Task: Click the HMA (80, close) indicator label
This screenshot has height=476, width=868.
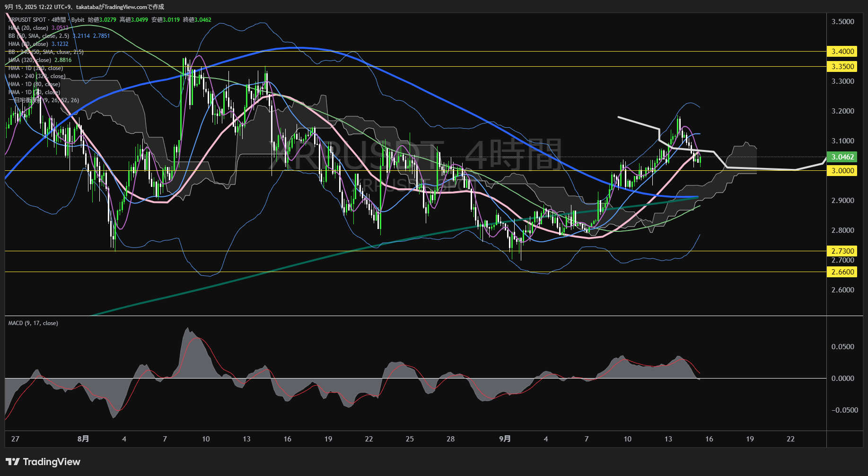Action: click(28, 44)
